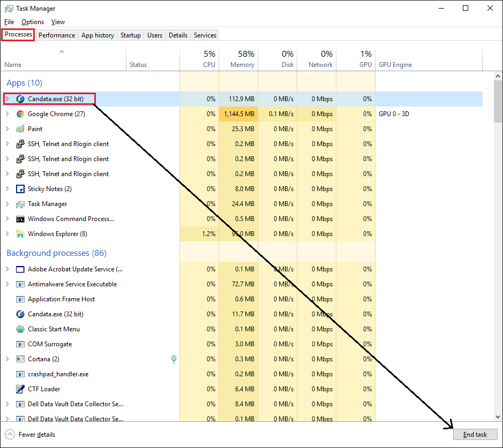Click the scrollbar down arrow
This screenshot has height=448, width=503.
[498, 417]
